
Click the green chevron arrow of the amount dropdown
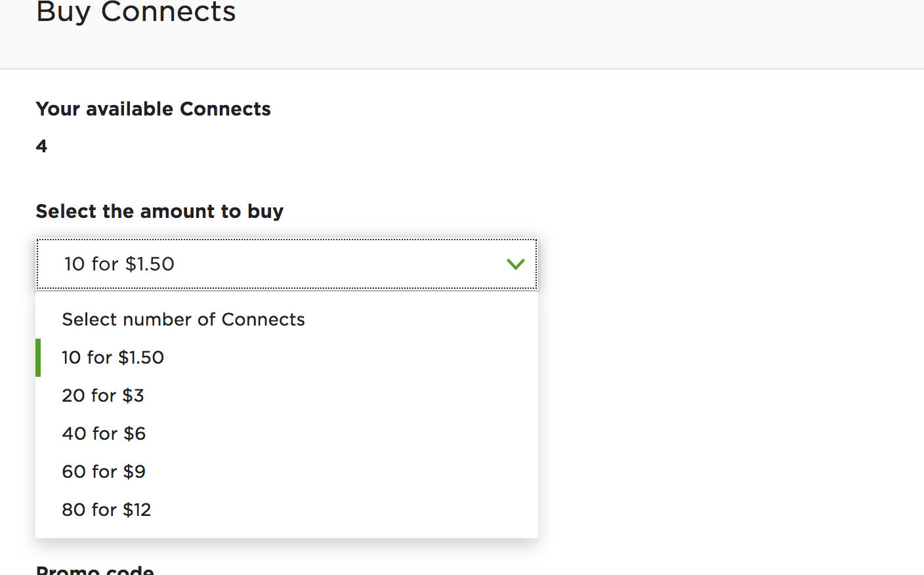pyautogui.click(x=516, y=264)
